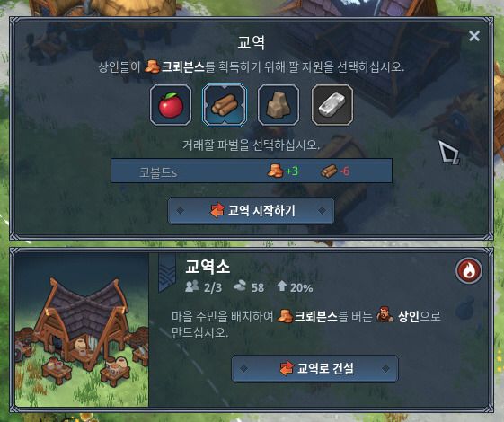Click the 교역소 building title

[x=208, y=267]
